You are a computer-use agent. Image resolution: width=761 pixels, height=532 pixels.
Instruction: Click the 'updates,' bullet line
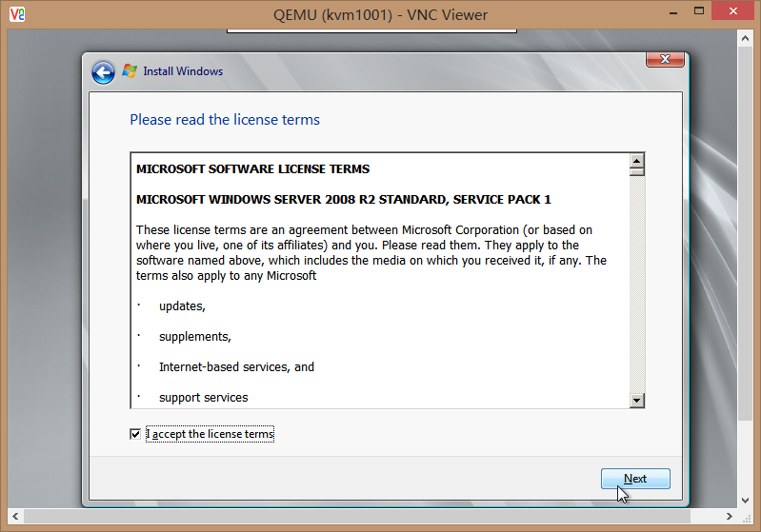(x=182, y=306)
